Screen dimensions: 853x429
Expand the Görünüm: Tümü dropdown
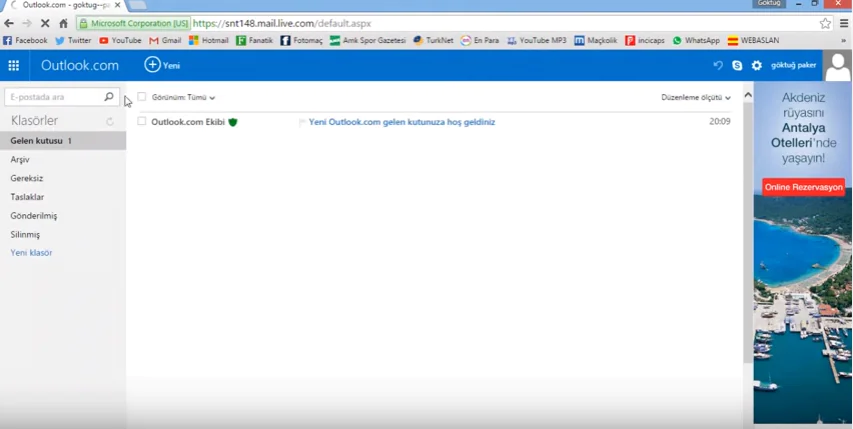[184, 97]
